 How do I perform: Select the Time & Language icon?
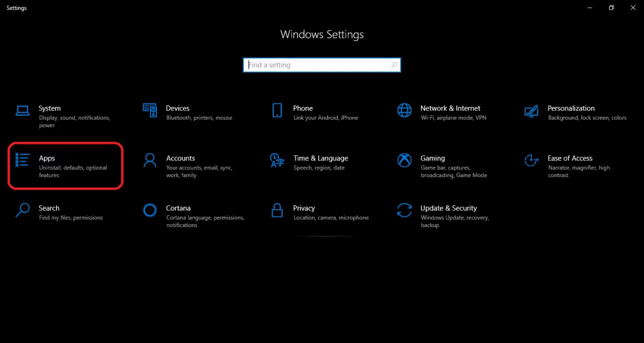pyautogui.click(x=277, y=160)
